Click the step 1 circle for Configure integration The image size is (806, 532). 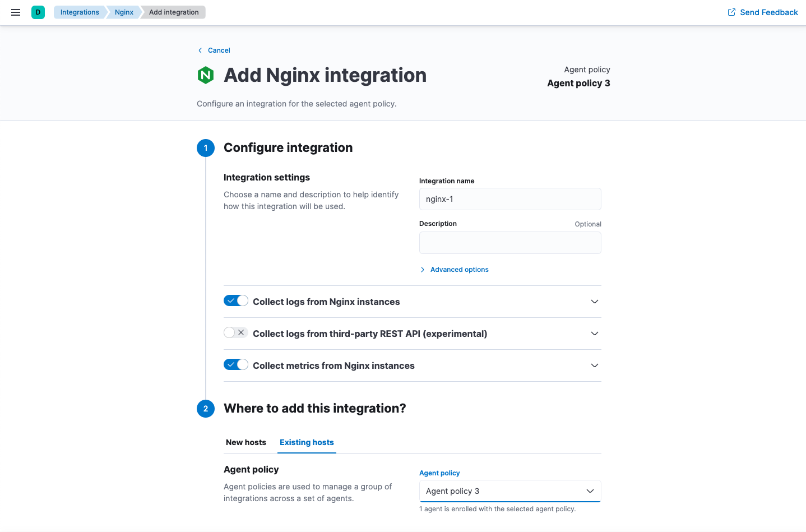[x=206, y=147]
